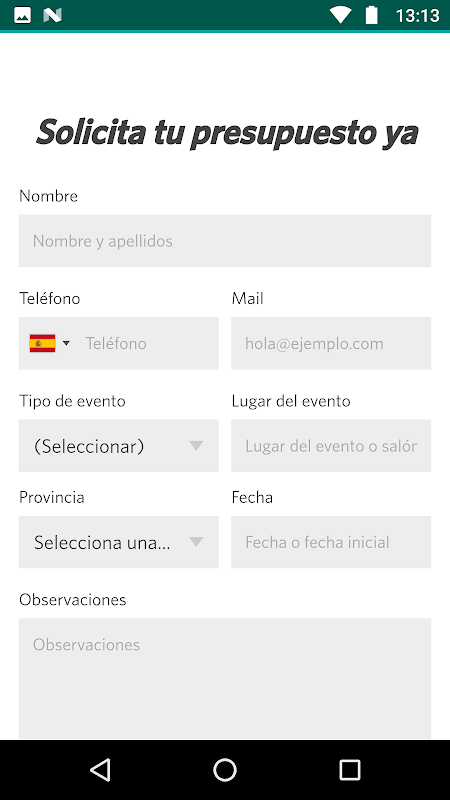Click inside the Observaciones text area
The image size is (450, 800).
point(225,679)
